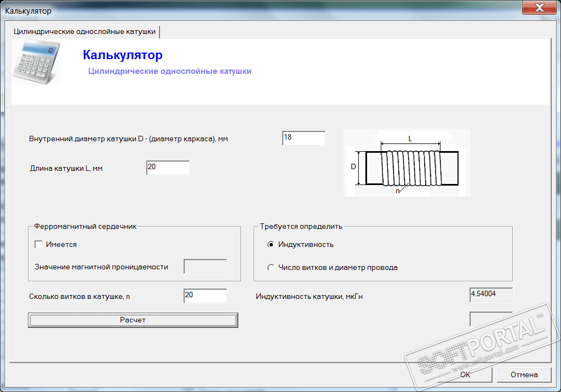Click the Значение магнитной проницаемости label
The width and height of the screenshot is (561, 392).
tap(101, 267)
